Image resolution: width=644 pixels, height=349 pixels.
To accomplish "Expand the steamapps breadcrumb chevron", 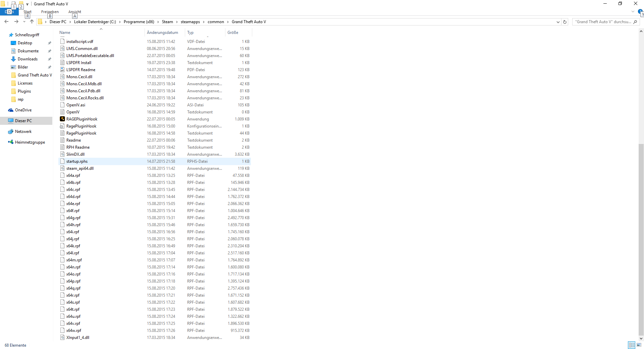I will pos(204,22).
